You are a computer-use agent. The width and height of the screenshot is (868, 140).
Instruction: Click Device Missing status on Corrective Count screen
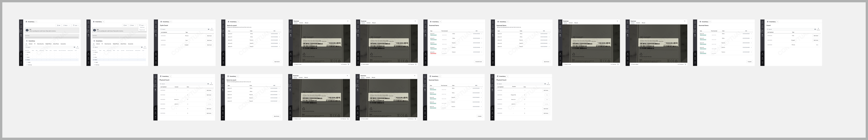click(x=433, y=53)
